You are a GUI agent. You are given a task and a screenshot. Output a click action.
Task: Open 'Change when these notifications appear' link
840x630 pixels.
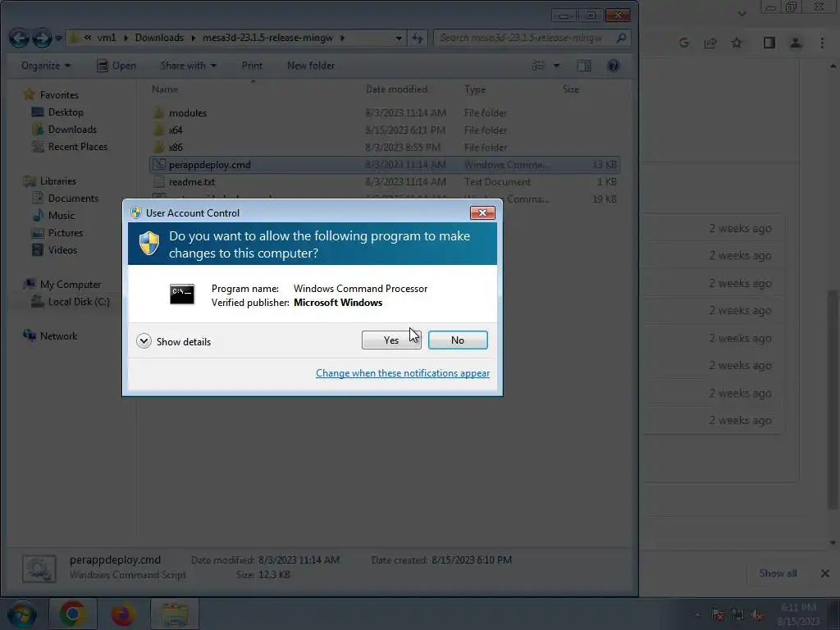coord(402,373)
